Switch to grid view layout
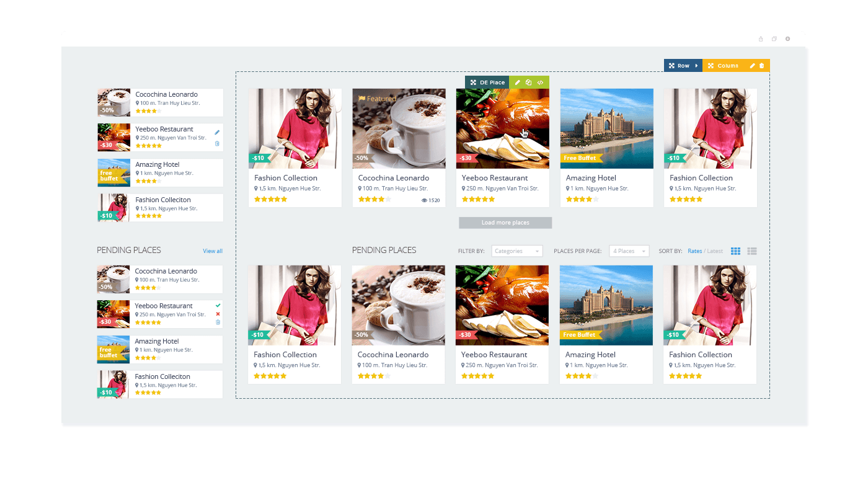The height and width of the screenshot is (485, 868). tap(735, 251)
